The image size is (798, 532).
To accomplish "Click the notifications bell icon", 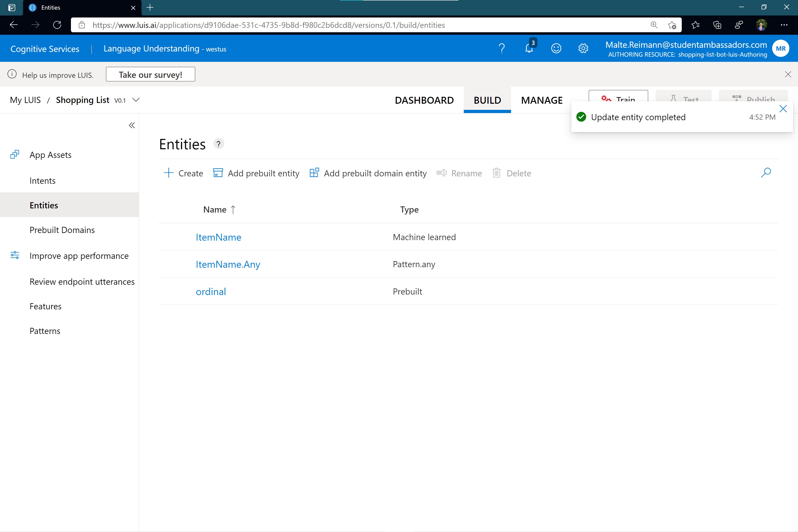I will point(529,49).
